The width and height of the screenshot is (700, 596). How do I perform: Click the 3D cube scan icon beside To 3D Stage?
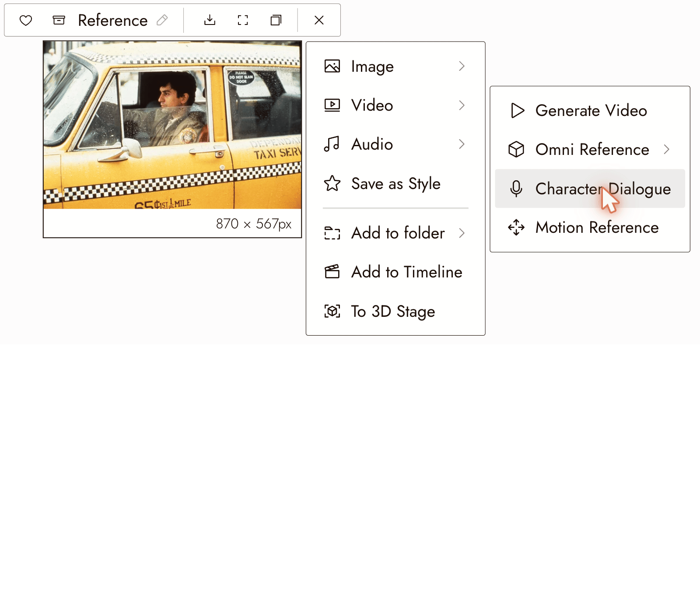(332, 311)
